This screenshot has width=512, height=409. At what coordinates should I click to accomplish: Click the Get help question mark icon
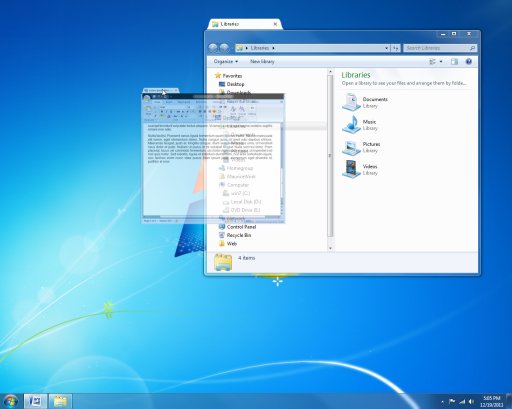pos(469,61)
